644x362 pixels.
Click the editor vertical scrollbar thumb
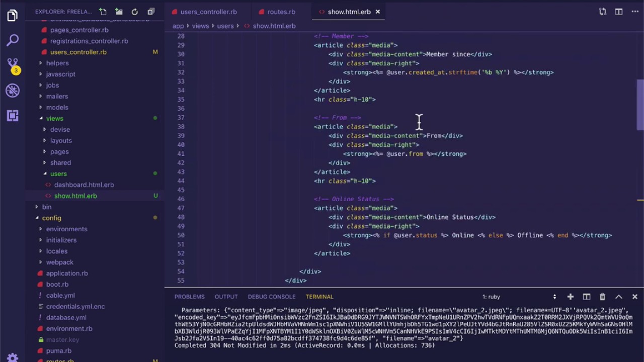coord(640,105)
